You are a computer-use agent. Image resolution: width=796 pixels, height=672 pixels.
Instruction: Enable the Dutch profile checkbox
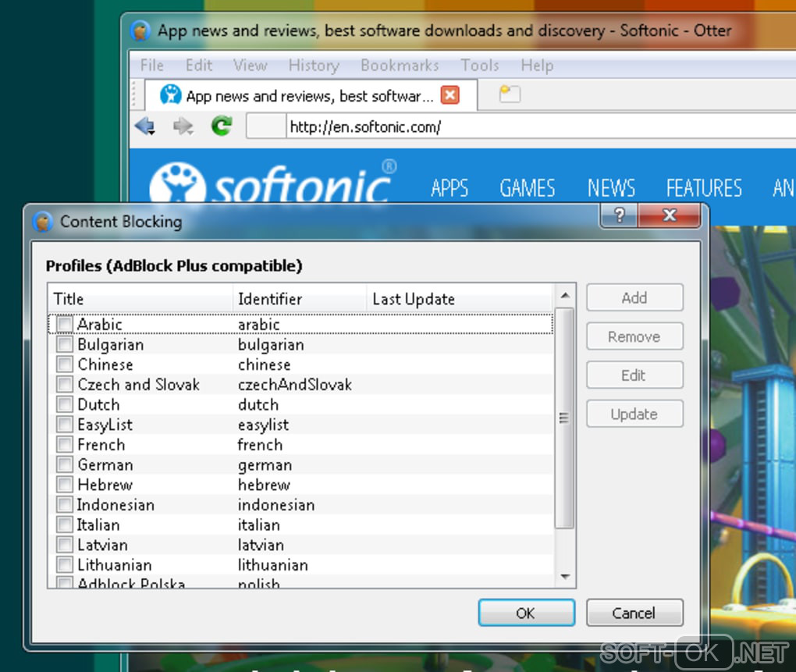point(65,404)
